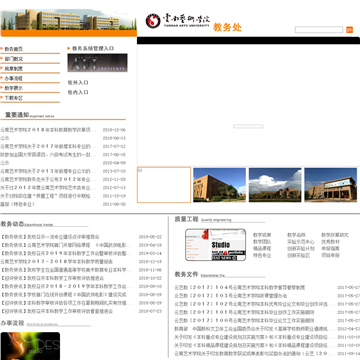Open the 校内入口 link
The height and width of the screenshot is (360, 360).
click(x=78, y=92)
